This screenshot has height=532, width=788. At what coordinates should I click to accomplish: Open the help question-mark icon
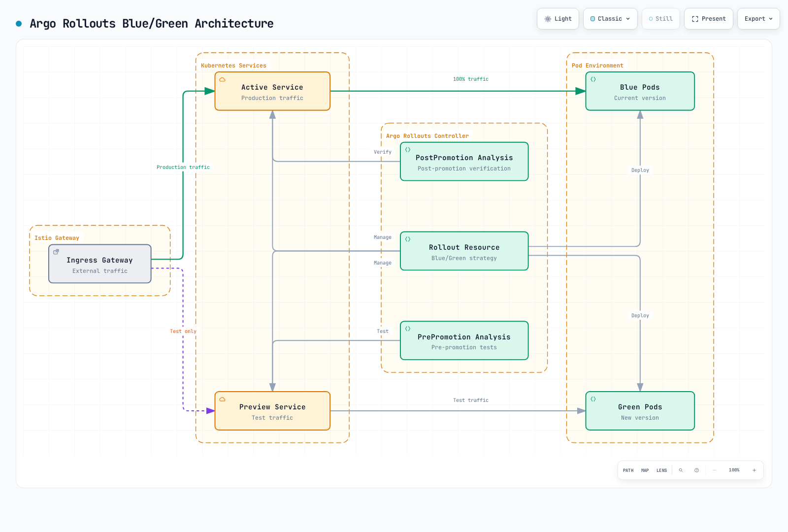(x=697, y=470)
